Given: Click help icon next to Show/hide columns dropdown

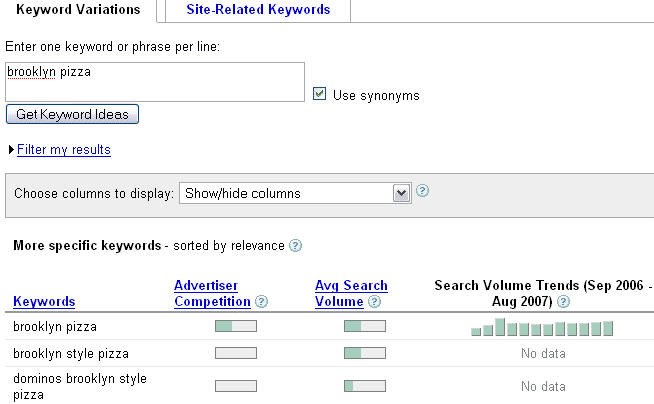Looking at the screenshot, I should pyautogui.click(x=422, y=191).
